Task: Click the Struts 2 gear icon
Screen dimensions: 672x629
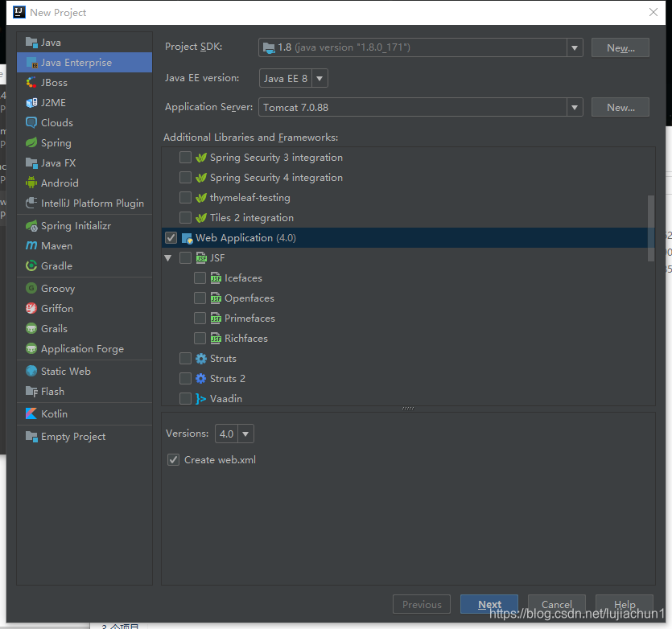Action: [x=201, y=379]
